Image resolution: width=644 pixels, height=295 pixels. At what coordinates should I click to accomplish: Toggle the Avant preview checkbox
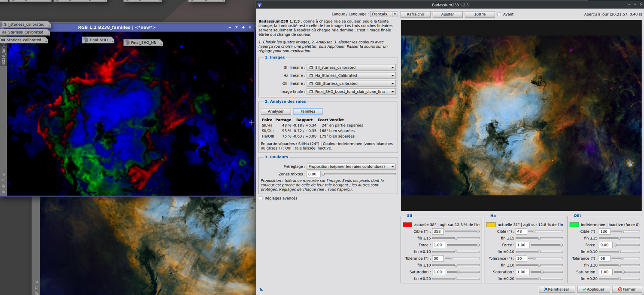(x=499, y=14)
